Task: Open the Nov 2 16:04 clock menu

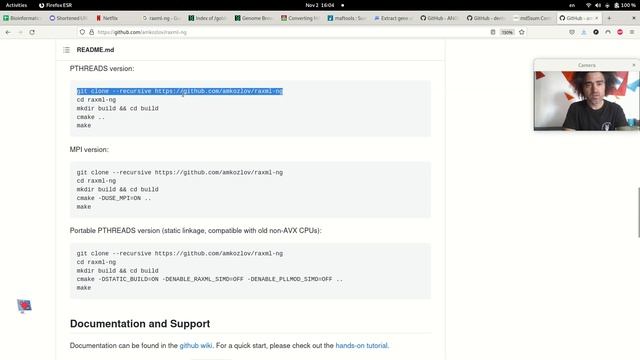Action: pos(320,5)
